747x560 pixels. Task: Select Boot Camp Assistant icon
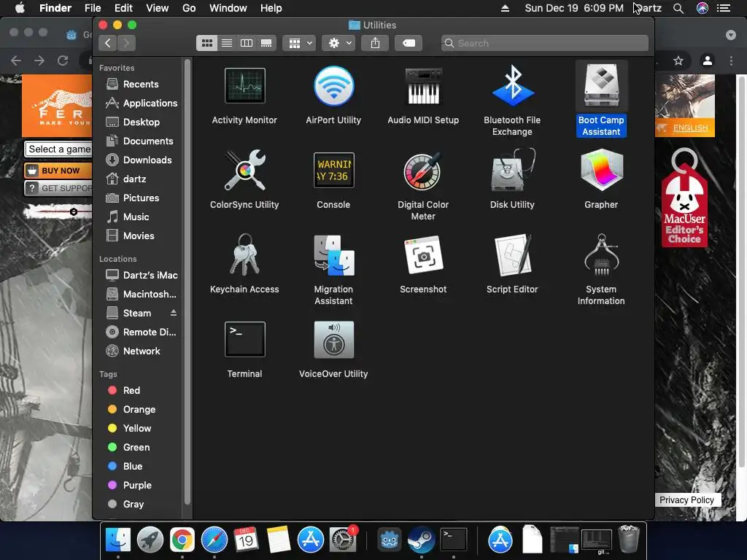click(x=601, y=86)
